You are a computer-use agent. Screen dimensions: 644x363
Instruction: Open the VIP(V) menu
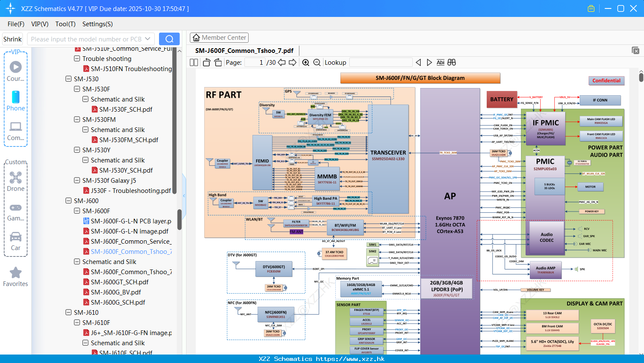(40, 24)
